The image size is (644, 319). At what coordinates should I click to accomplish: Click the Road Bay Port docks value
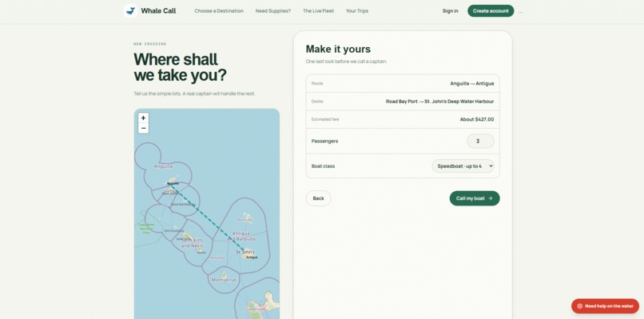tap(439, 102)
